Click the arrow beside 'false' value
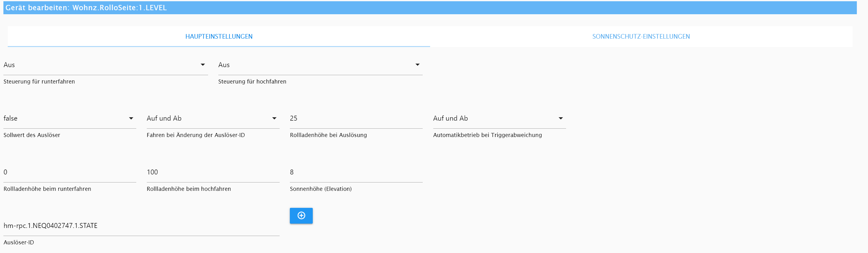This screenshot has height=253, width=868. coord(131,118)
